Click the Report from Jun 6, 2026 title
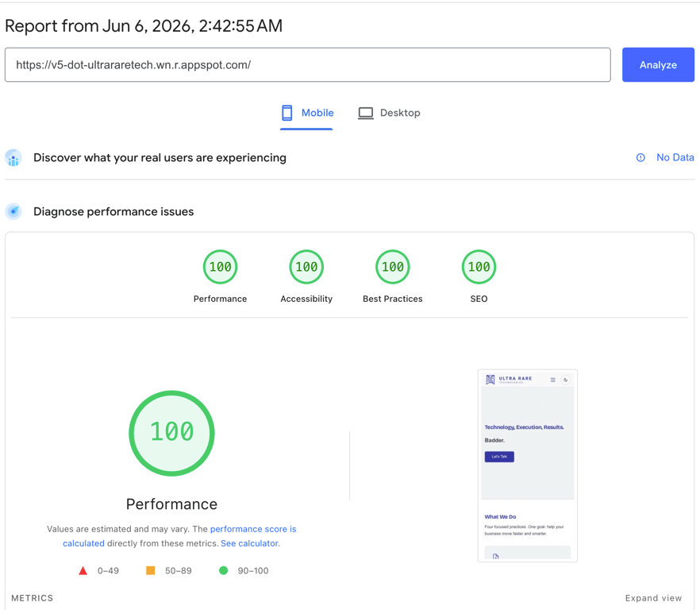 [x=144, y=26]
